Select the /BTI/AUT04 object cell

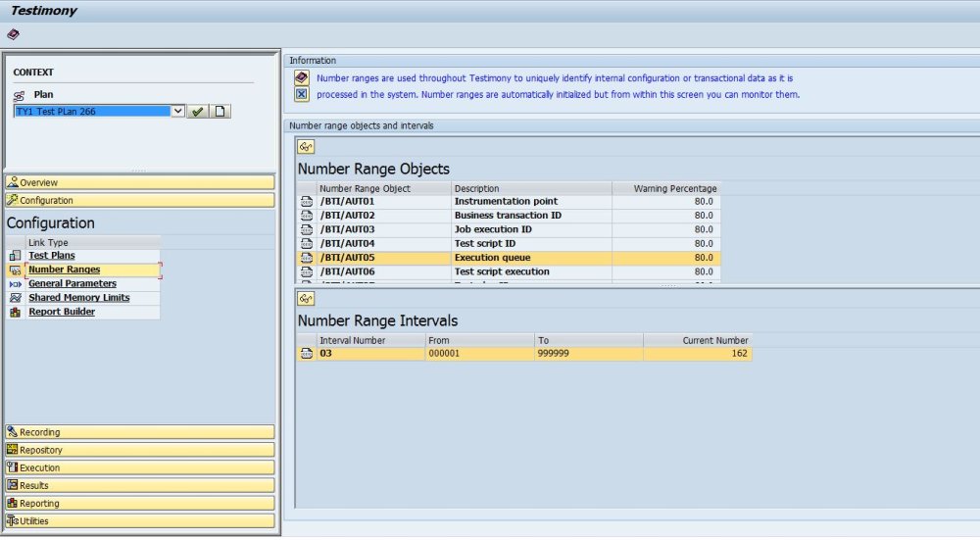pos(384,244)
